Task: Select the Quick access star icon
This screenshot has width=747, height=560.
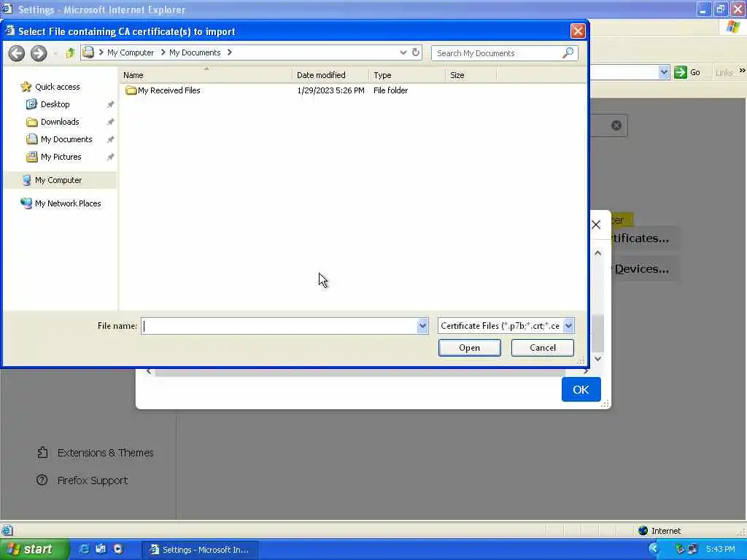Action: (x=26, y=87)
